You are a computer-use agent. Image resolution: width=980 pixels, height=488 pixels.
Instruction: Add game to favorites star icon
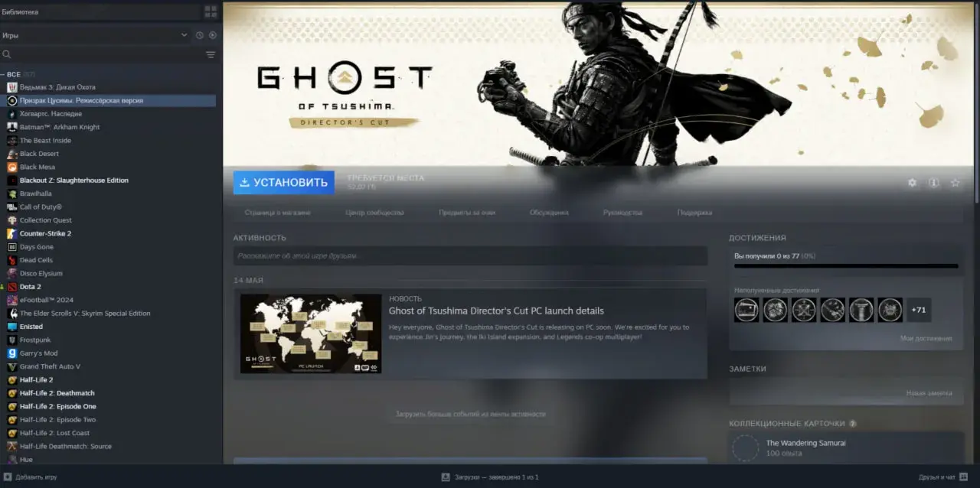click(955, 183)
